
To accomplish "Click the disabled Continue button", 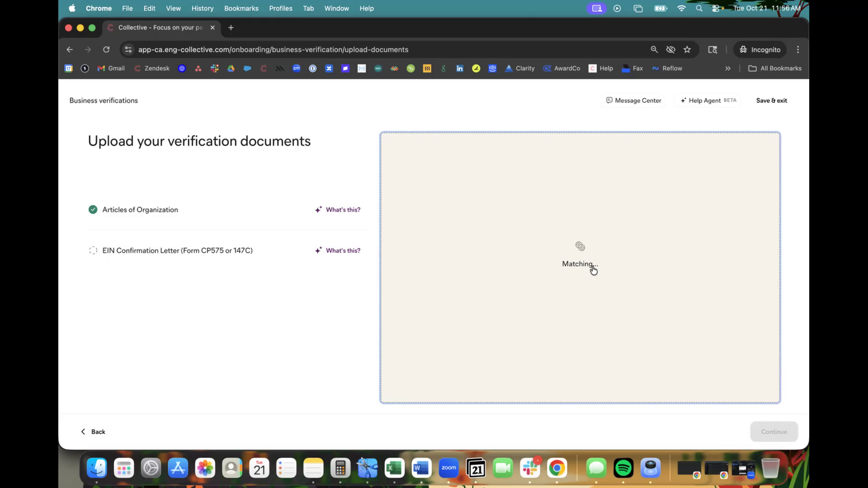I will coord(774,432).
